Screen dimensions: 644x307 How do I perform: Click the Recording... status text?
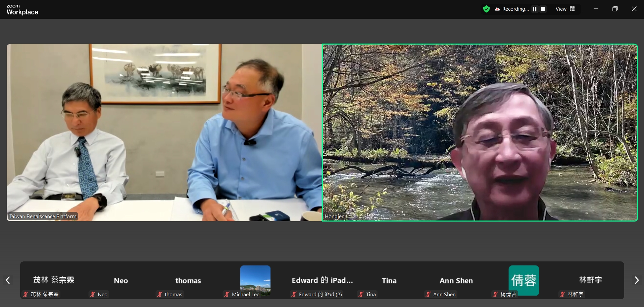pos(515,9)
